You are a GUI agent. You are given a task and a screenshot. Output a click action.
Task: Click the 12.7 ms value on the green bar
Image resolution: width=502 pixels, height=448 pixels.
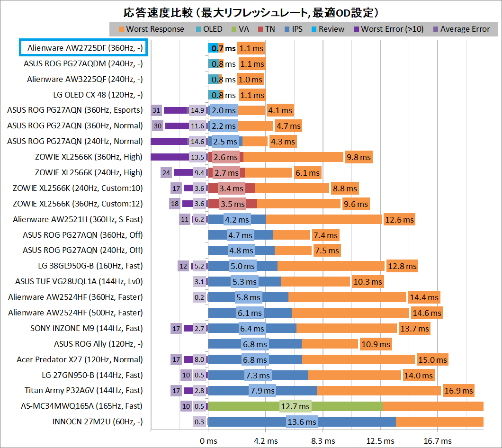click(295, 406)
